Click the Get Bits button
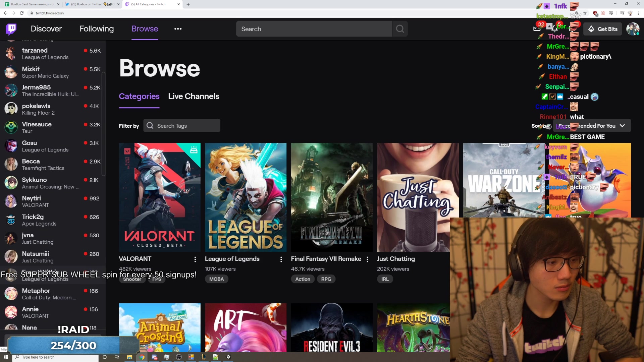Screen dimensions: 644x362 (x=603, y=29)
